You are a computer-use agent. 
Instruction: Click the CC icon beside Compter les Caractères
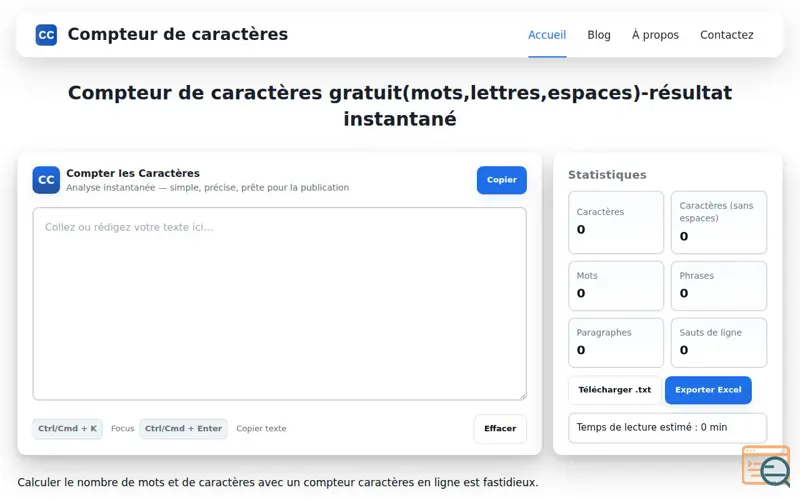[x=46, y=180]
